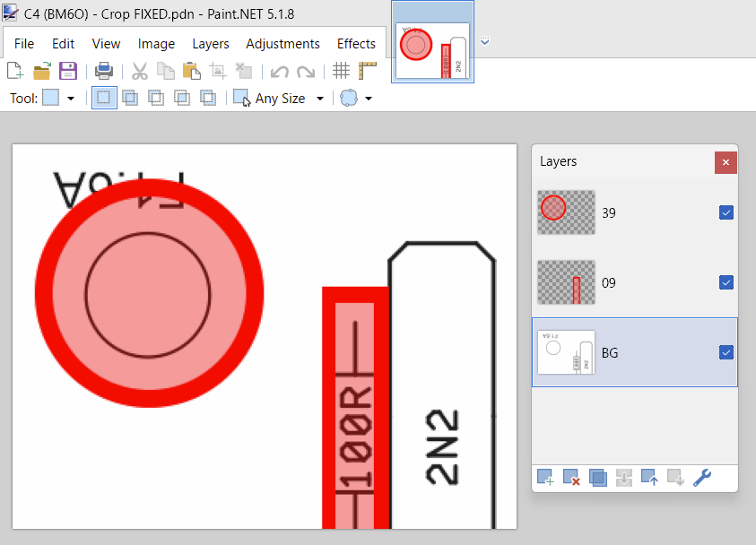Select Intersect selection mode

(182, 98)
